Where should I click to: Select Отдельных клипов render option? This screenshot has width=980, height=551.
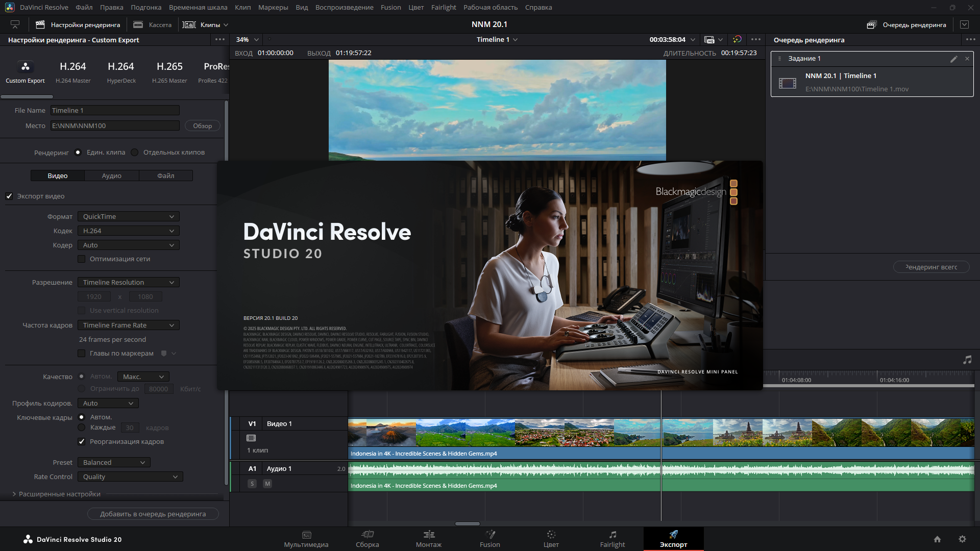pos(135,153)
